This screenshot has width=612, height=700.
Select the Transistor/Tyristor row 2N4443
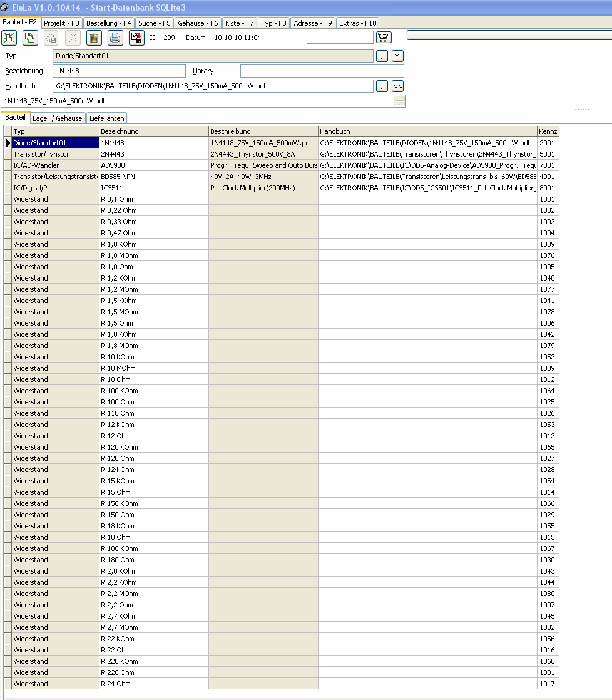click(281, 154)
